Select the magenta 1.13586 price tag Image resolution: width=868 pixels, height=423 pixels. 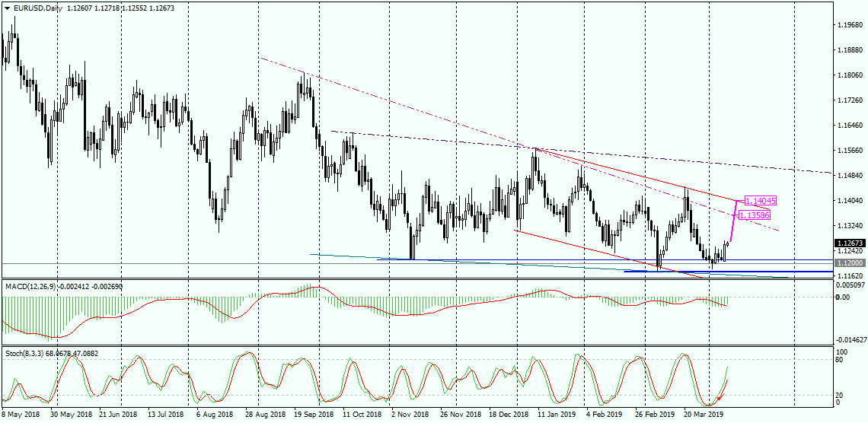pyautogui.click(x=754, y=215)
